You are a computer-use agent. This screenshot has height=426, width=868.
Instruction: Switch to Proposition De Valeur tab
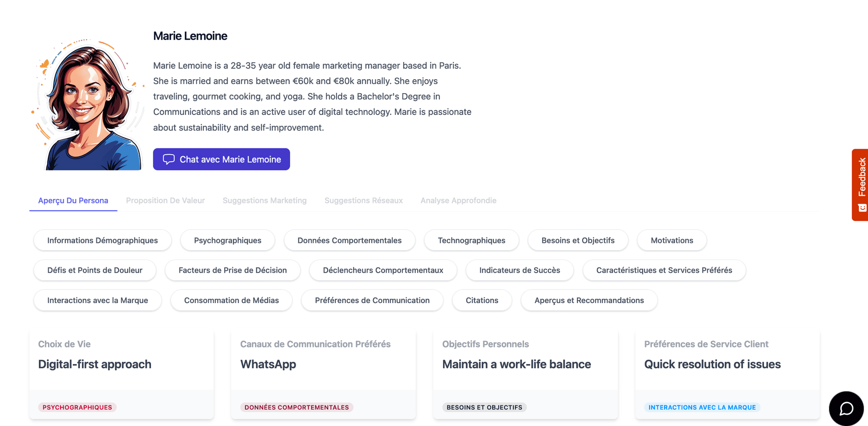(165, 200)
